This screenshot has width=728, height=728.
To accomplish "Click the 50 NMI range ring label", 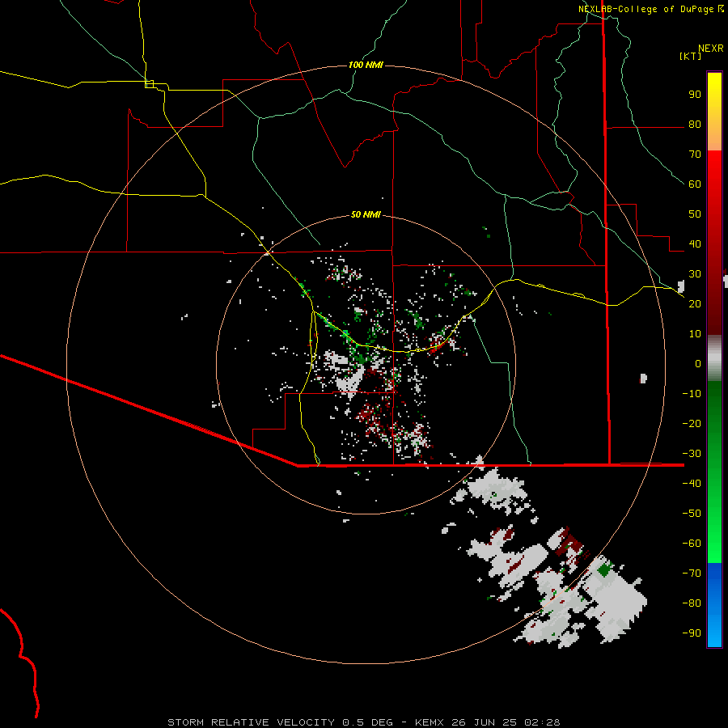I will (x=366, y=214).
